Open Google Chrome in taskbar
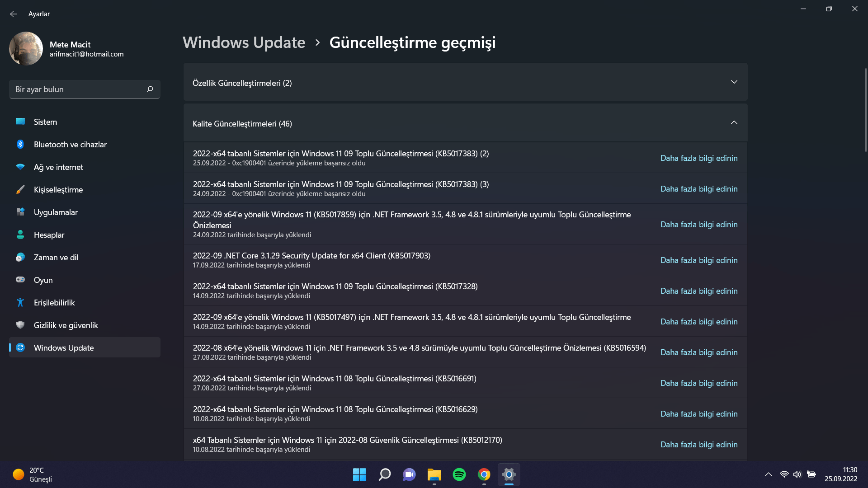868x488 pixels. 484,474
